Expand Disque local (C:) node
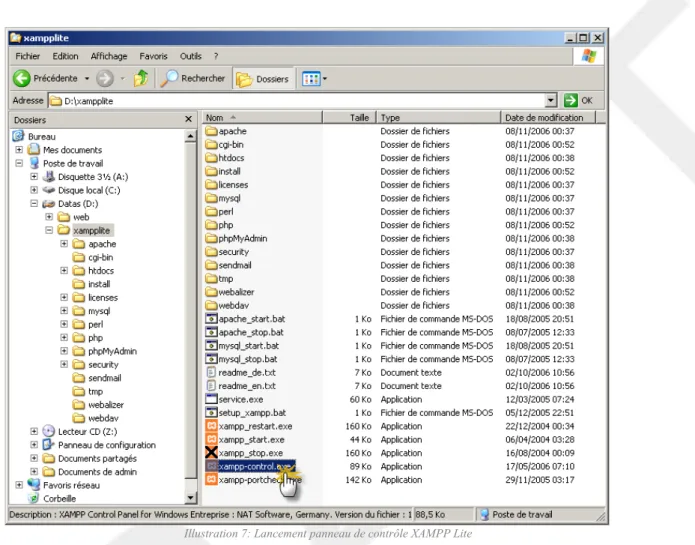The height and width of the screenshot is (545, 695). click(x=34, y=190)
